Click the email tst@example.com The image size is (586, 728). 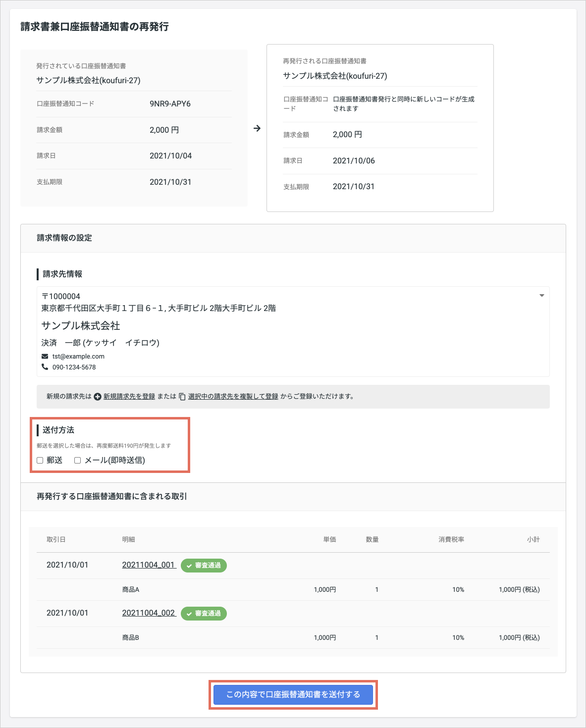78,357
